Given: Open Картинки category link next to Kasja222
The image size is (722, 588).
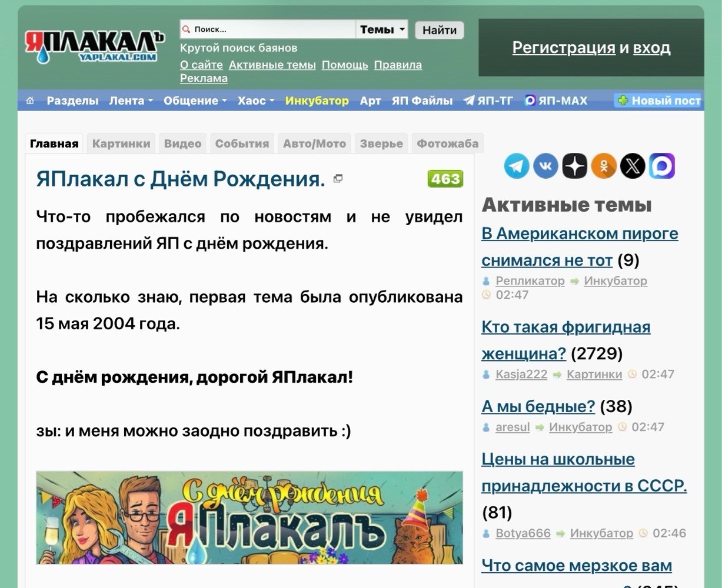Looking at the screenshot, I should [x=594, y=374].
